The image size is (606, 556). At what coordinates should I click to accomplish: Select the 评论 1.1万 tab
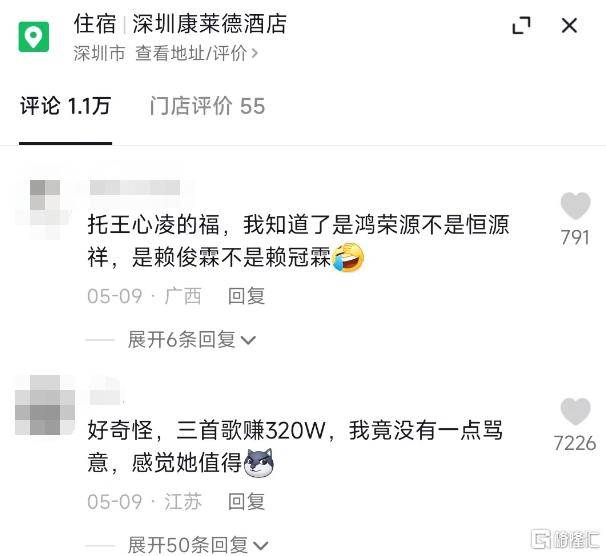pyautogui.click(x=66, y=106)
